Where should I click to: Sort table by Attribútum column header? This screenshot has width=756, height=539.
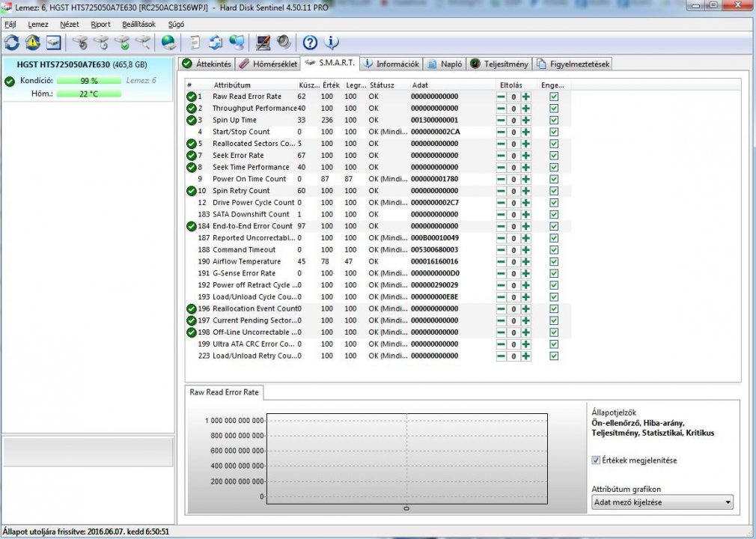point(232,85)
